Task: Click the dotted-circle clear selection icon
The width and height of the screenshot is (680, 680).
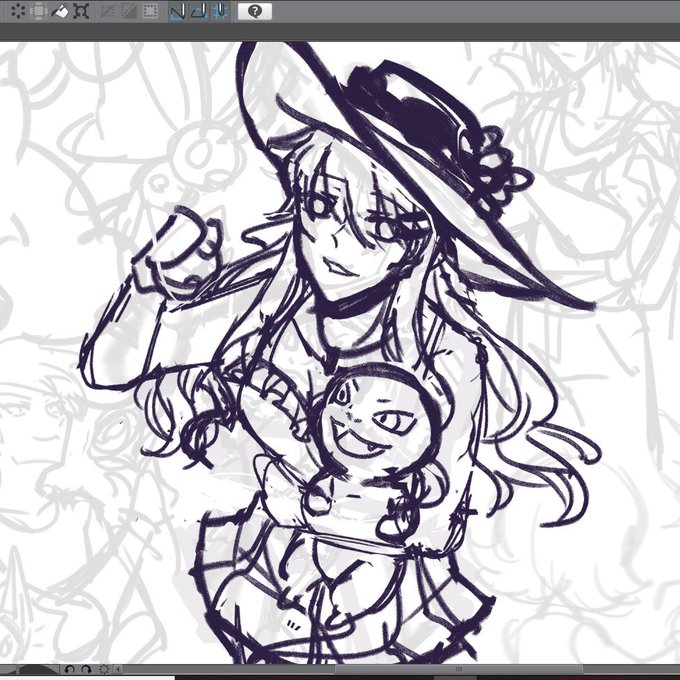Action: [18, 11]
